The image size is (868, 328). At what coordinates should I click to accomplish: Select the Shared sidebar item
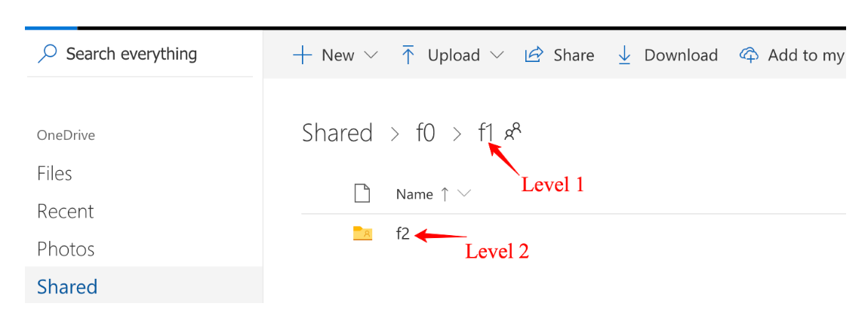[67, 286]
